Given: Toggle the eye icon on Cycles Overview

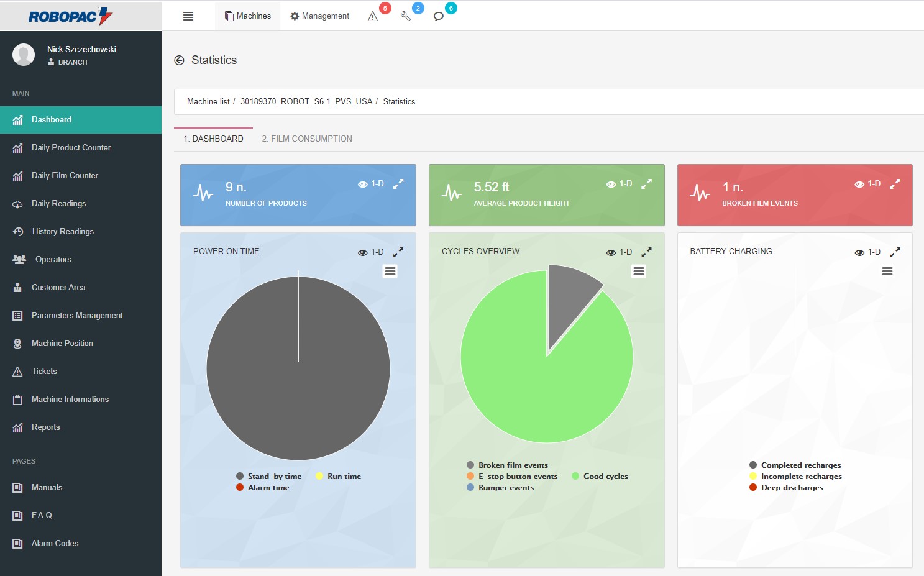Looking at the screenshot, I should point(610,252).
